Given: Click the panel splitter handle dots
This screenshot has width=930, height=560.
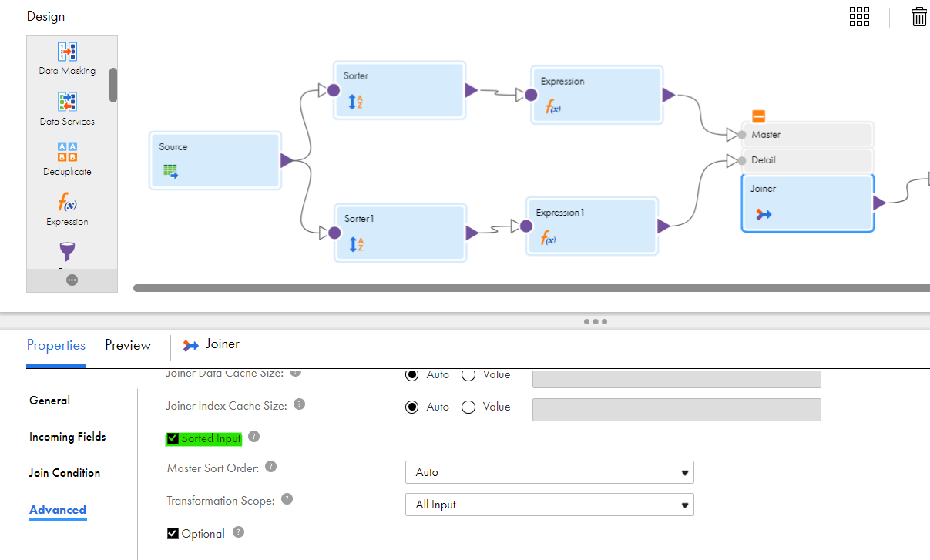Looking at the screenshot, I should click(x=596, y=321).
